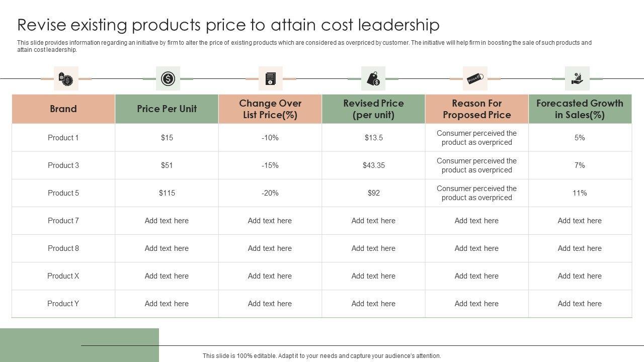The width and height of the screenshot is (644, 362).
Task: Select the Change Over List Price(%) header
Action: pos(270,109)
